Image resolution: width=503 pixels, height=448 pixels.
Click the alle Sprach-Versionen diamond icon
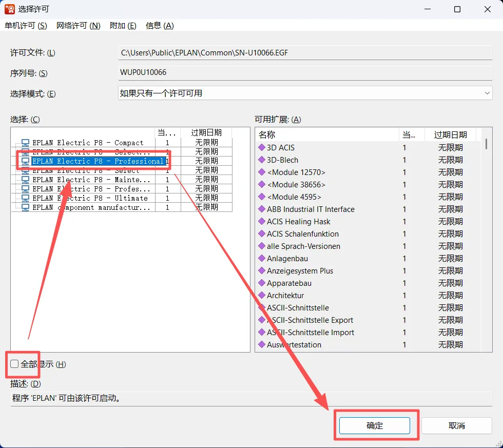click(x=262, y=246)
